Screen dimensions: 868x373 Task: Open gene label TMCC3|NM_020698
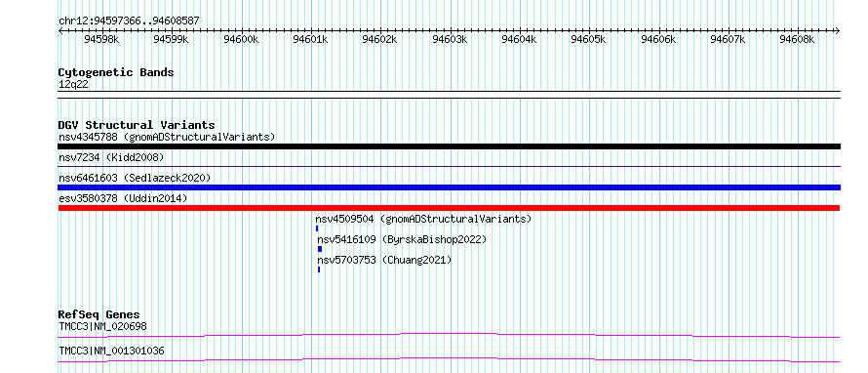point(103,326)
